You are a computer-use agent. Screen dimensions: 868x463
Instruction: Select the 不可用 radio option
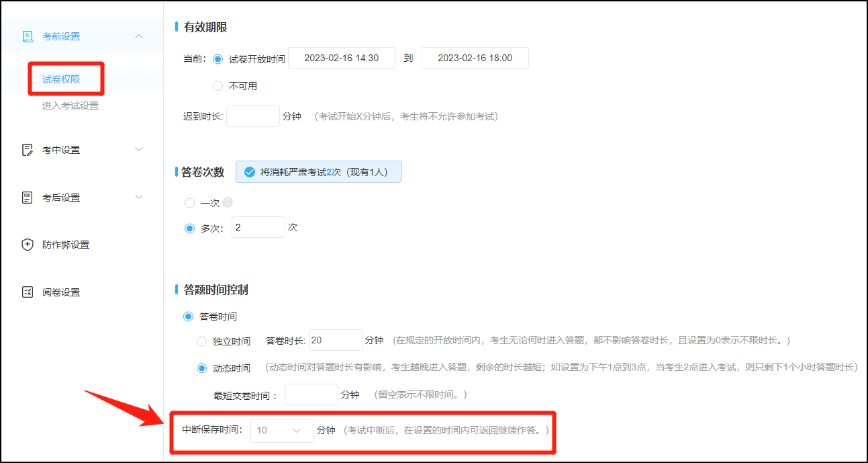click(x=218, y=86)
